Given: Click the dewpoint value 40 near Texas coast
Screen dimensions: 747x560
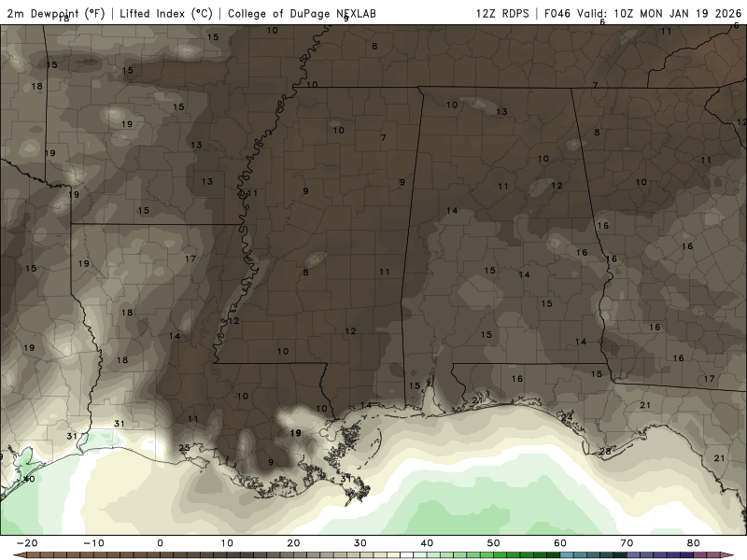Looking at the screenshot, I should pos(29,479).
